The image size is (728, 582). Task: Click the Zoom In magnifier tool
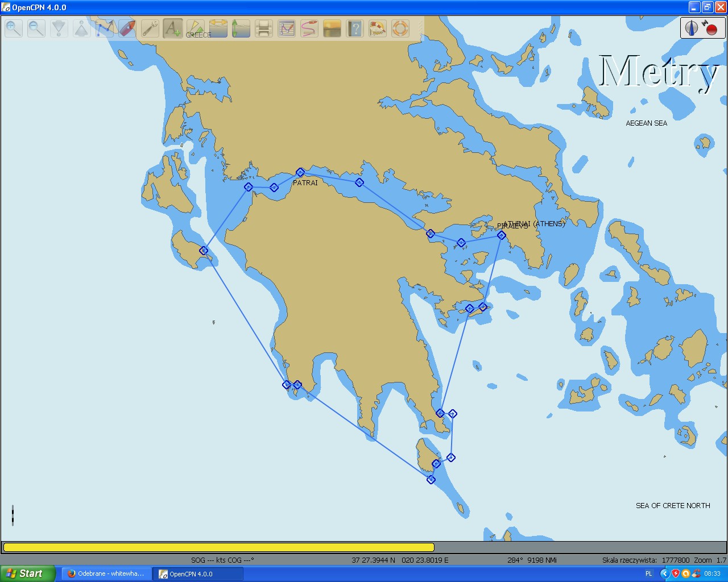click(x=14, y=28)
